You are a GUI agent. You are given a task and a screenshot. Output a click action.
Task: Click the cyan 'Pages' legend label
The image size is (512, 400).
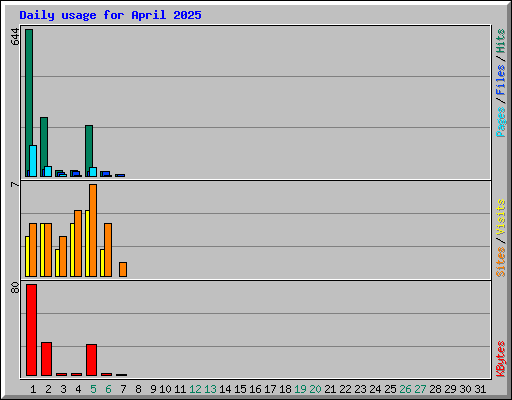coord(501,122)
